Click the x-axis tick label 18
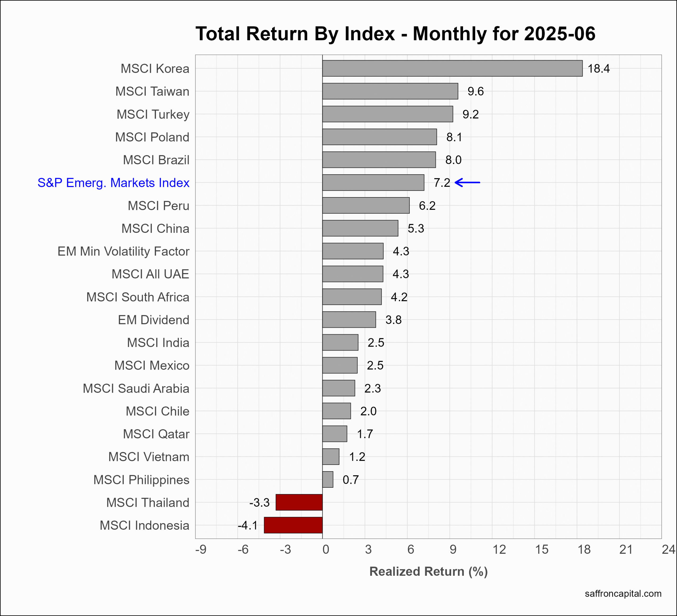677x616 pixels. click(584, 550)
